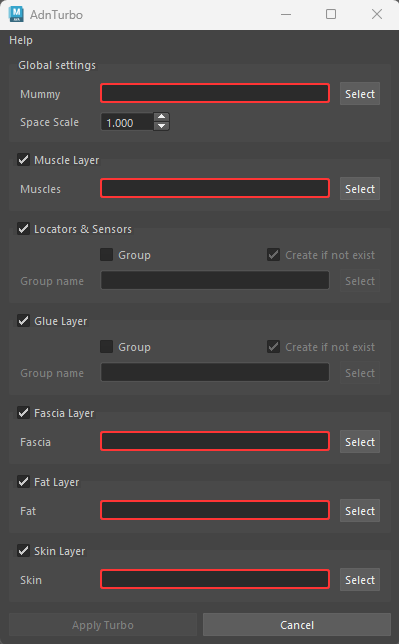The height and width of the screenshot is (644, 399).
Task: Close the AdnTurbo window
Action: tap(377, 14)
